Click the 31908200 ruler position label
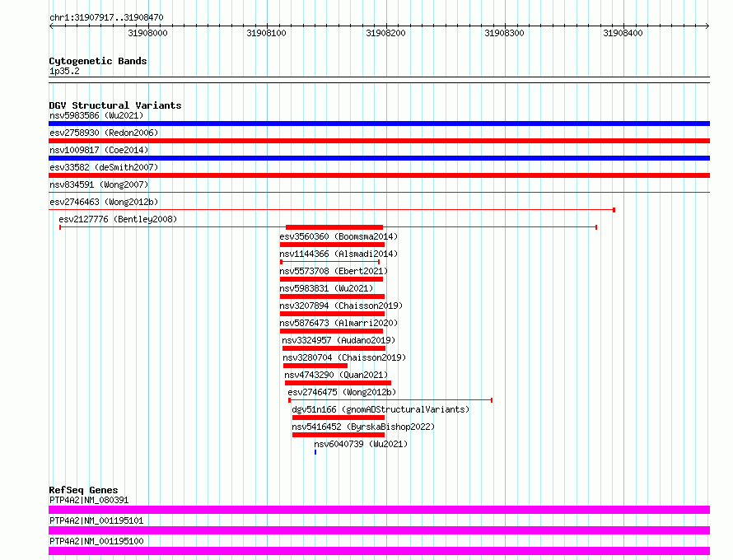Screen dimensions: 733x560 [385, 33]
